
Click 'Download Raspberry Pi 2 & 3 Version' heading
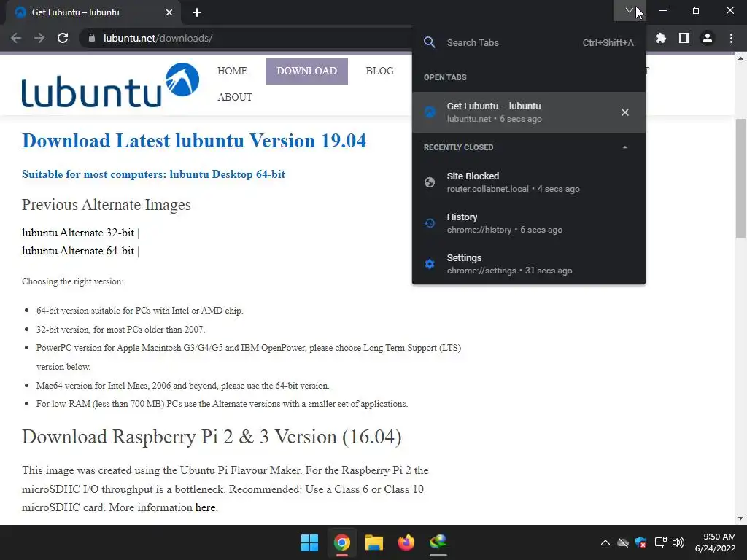point(212,437)
